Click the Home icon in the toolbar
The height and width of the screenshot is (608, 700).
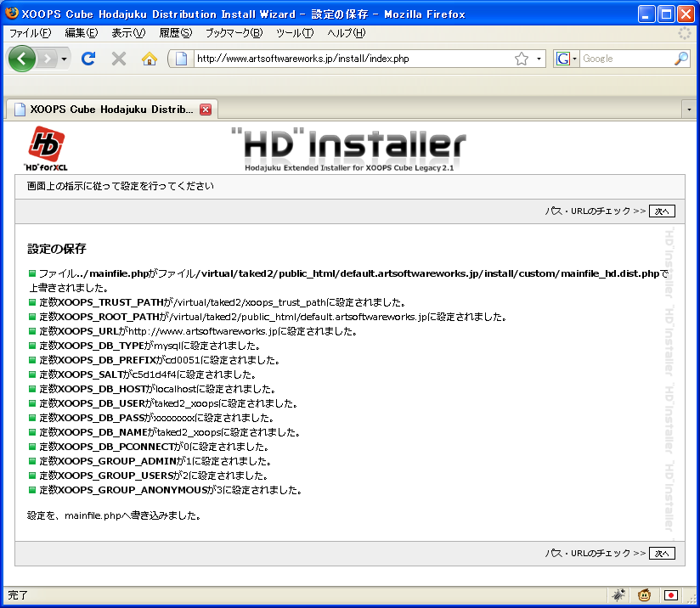[150, 59]
